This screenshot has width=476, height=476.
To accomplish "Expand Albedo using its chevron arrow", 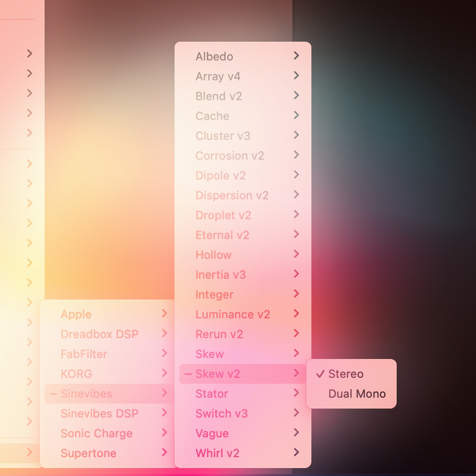I will point(297,56).
